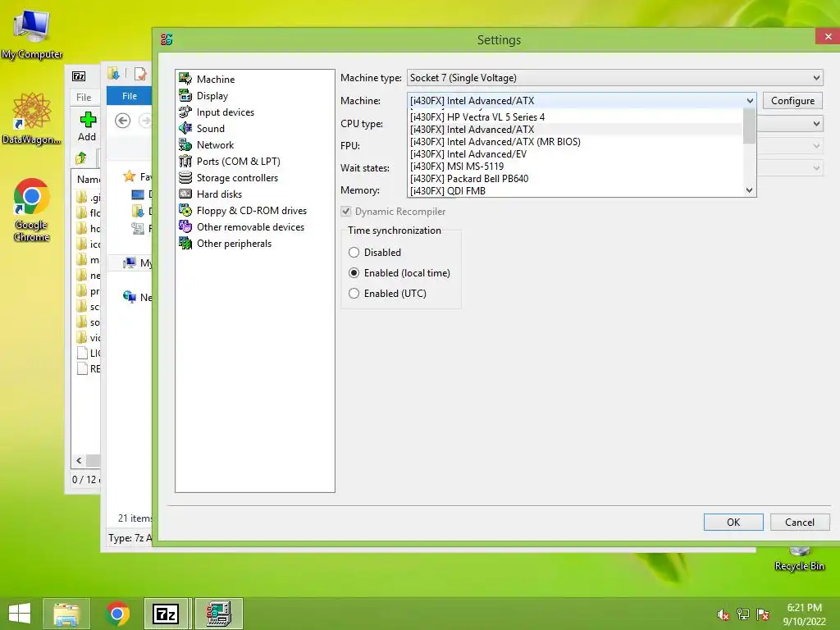
Task: Confirm settings with OK
Action: 733,523
